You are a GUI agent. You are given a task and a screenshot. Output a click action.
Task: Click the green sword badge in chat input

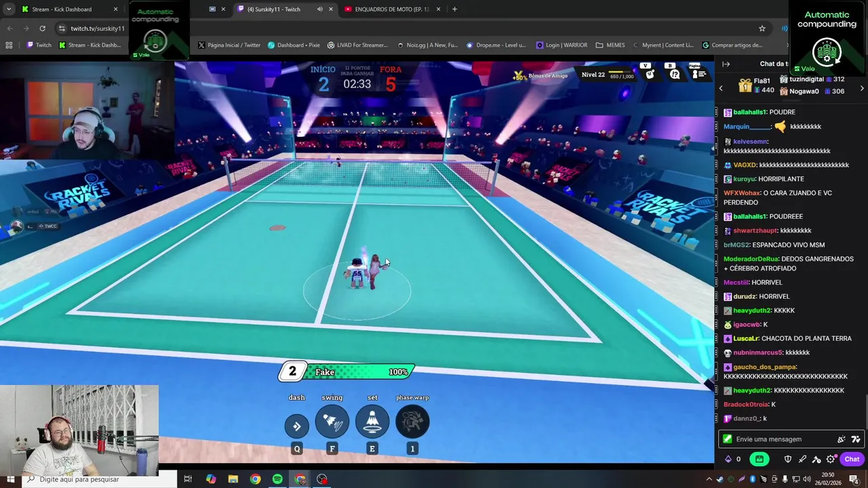click(728, 439)
